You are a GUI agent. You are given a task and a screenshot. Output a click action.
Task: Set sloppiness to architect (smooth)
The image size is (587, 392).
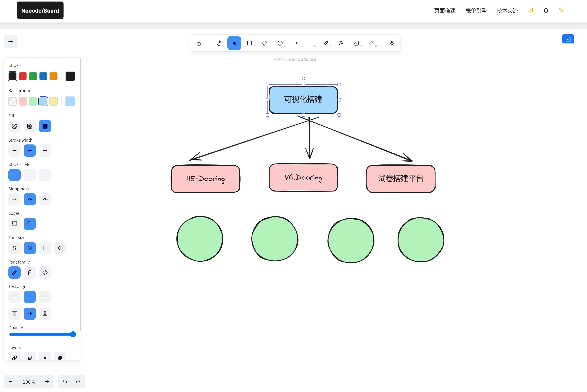coord(14,199)
